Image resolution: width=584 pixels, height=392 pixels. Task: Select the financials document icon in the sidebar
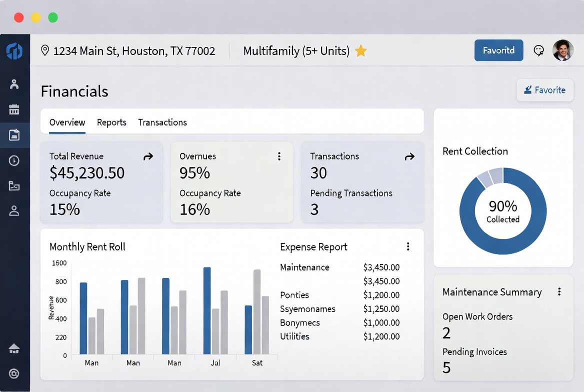click(14, 135)
